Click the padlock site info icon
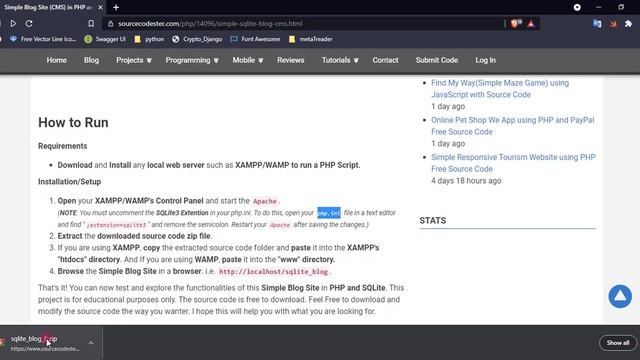The image size is (640, 360). point(110,24)
